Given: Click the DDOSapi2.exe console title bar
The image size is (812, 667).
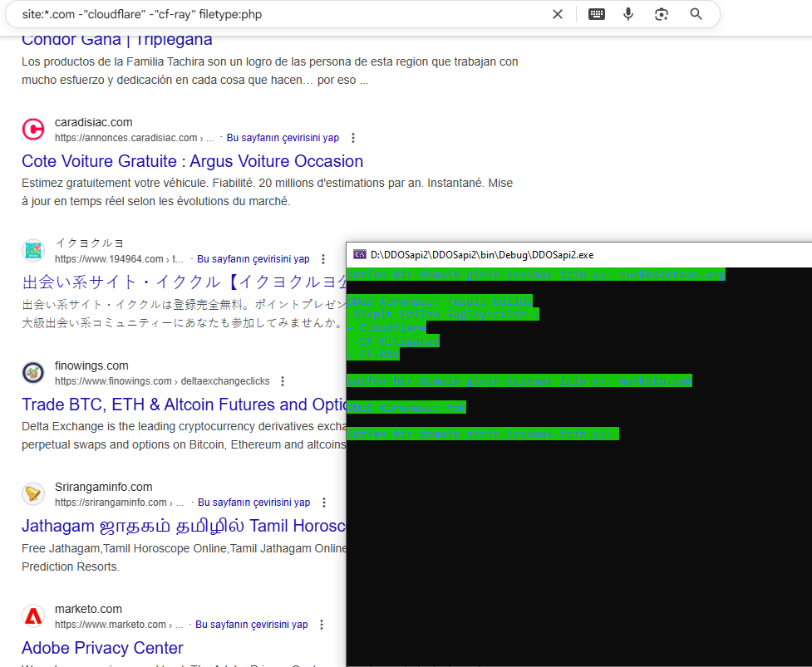Looking at the screenshot, I should (579, 254).
